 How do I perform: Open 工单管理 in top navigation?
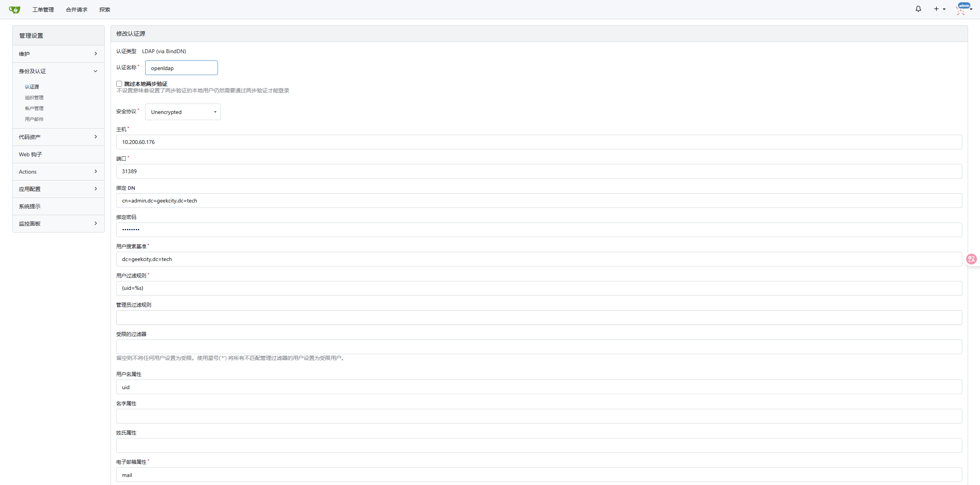[43, 10]
